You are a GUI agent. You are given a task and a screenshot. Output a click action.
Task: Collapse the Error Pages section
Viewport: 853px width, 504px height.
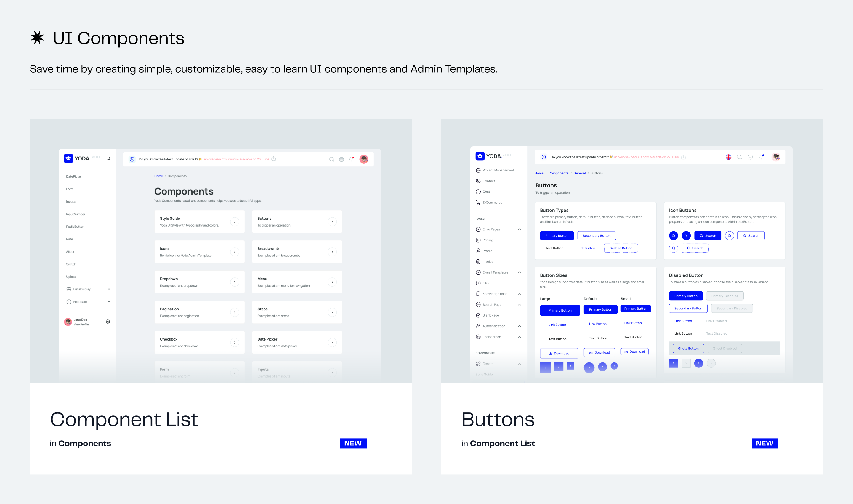click(519, 229)
